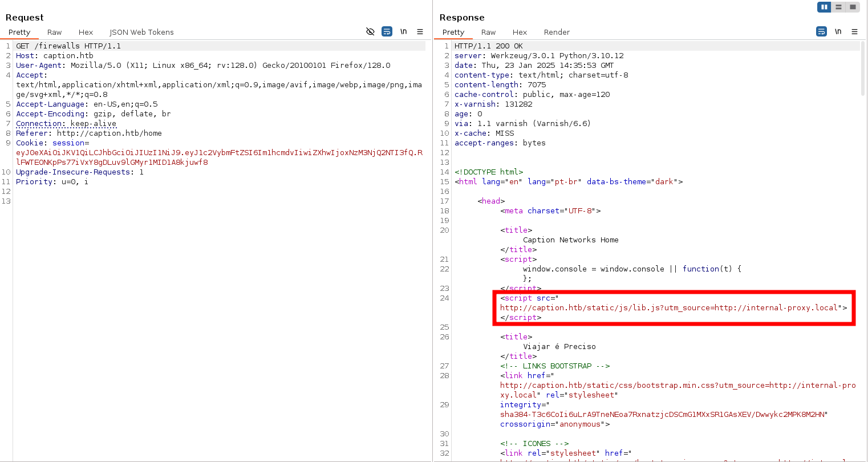Switch to the request Raw tab
The width and height of the screenshot is (868, 462).
(55, 33)
